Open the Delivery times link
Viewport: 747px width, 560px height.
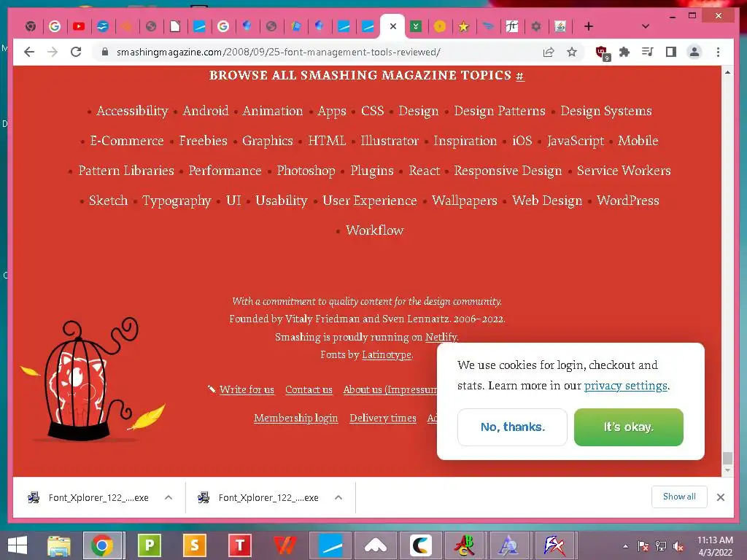[x=382, y=418]
